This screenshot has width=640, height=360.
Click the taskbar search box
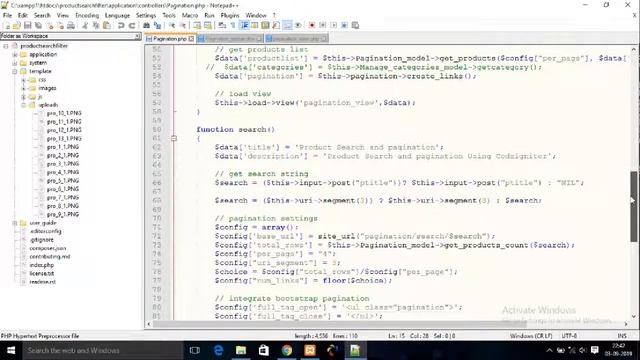click(x=103, y=351)
